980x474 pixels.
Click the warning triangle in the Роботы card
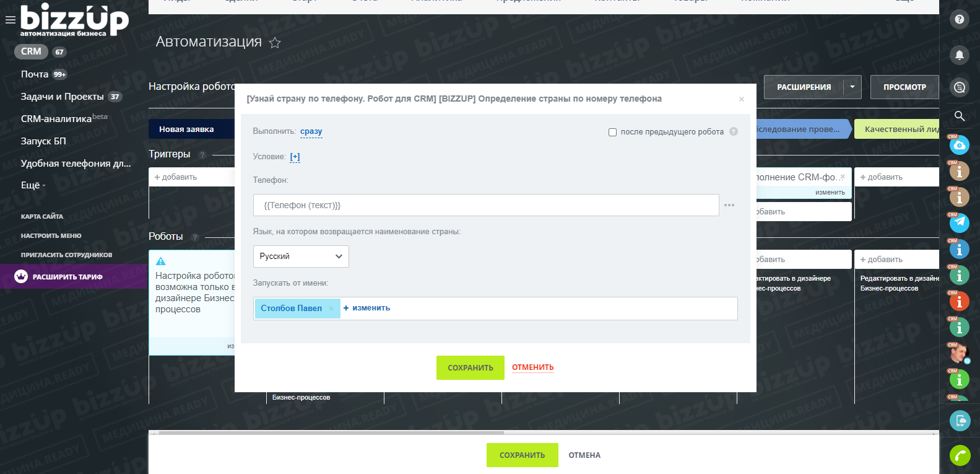161,261
